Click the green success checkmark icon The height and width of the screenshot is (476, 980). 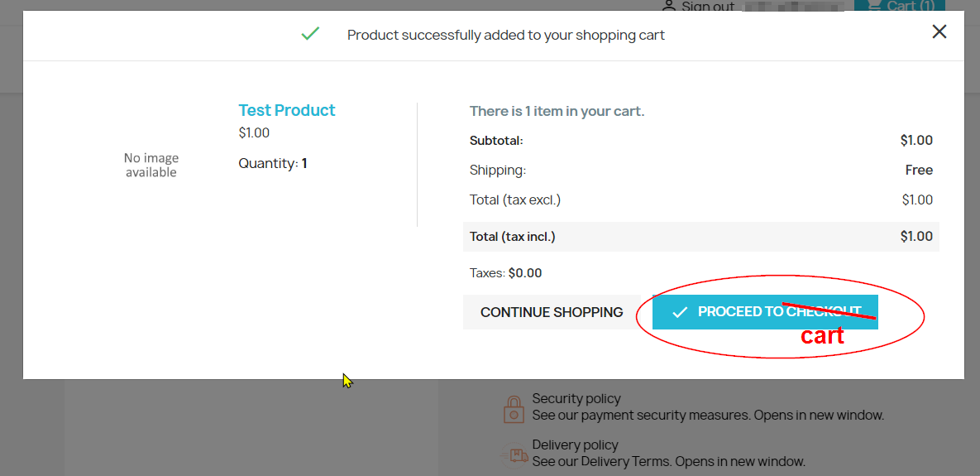pyautogui.click(x=310, y=34)
